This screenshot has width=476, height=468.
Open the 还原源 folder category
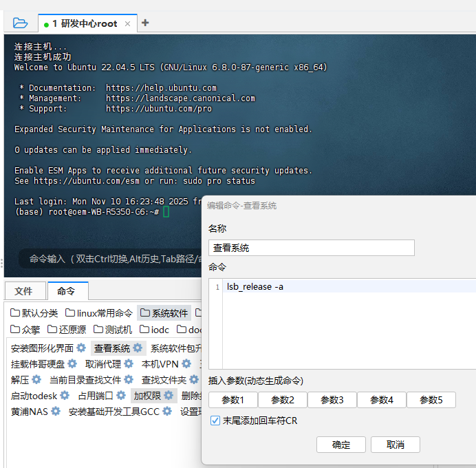[67, 330]
